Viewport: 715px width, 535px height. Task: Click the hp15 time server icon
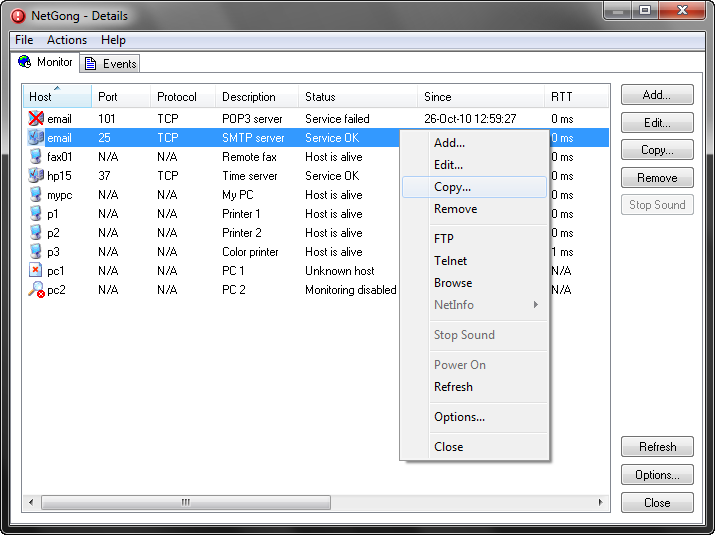[36, 176]
